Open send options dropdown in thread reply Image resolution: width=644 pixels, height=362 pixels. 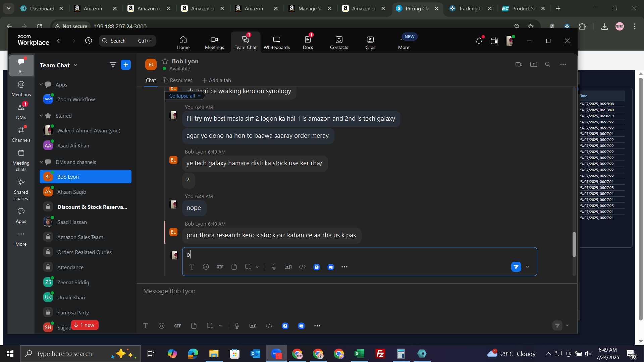(528, 267)
